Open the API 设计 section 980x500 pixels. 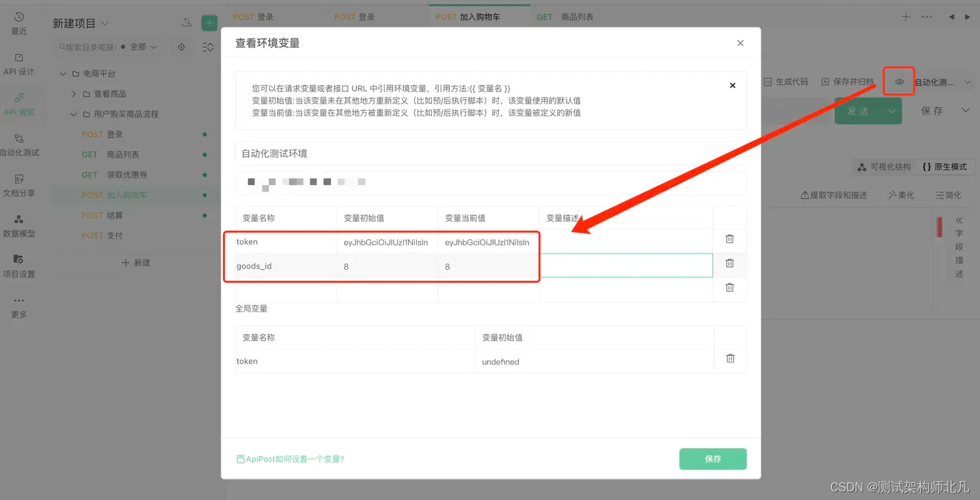19,64
